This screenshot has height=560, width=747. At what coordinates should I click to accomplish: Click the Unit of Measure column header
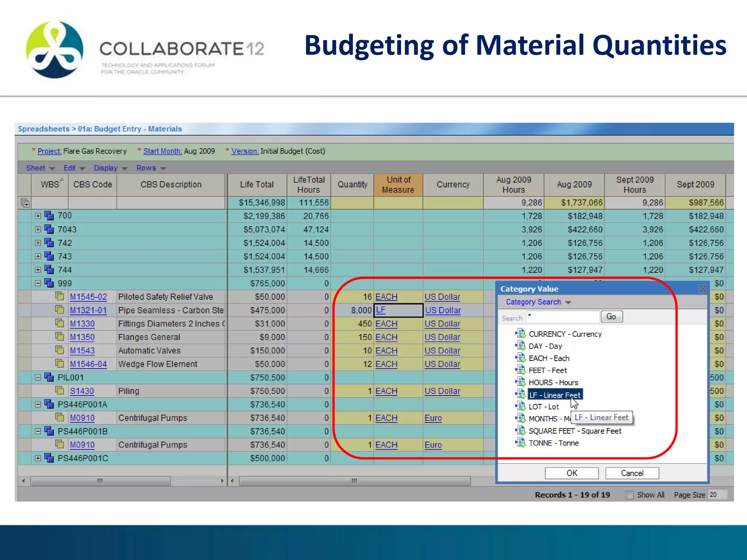pyautogui.click(x=398, y=184)
